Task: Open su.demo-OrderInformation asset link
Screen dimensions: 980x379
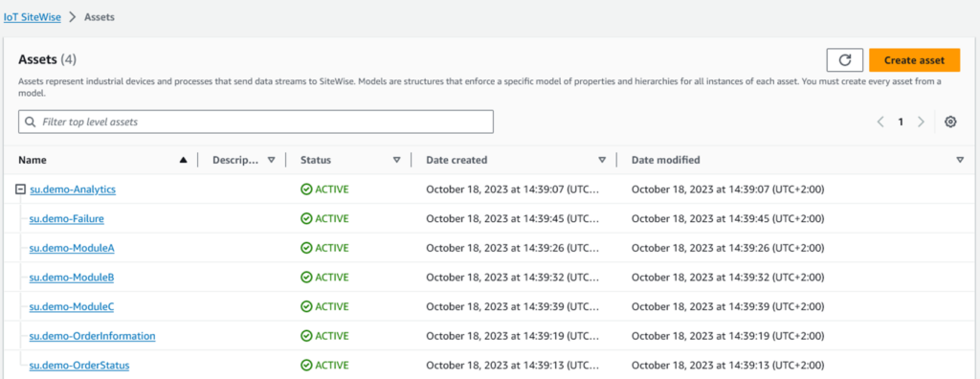Action: coord(93,336)
